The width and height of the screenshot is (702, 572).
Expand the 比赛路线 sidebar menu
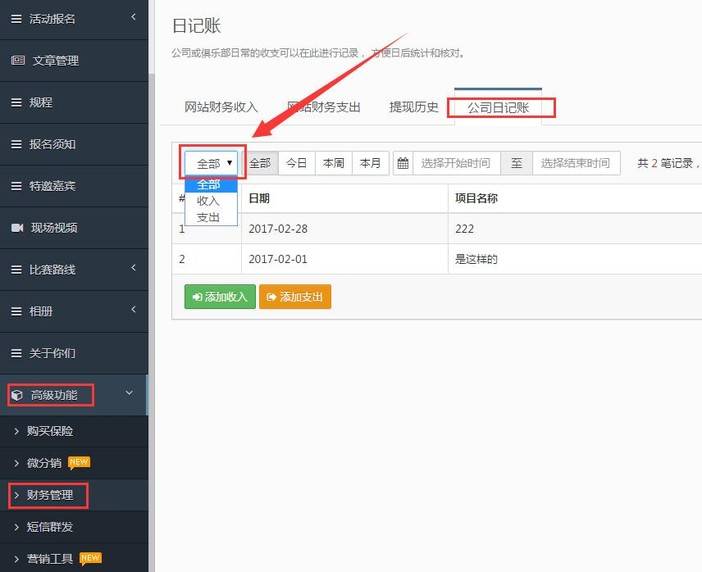coord(73,269)
